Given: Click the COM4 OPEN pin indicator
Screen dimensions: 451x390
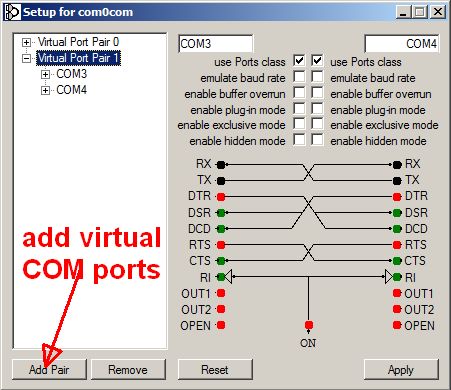Looking at the screenshot, I should 397,325.
